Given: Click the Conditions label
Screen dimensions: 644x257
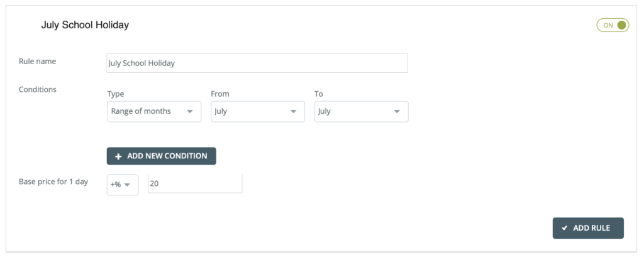Looking at the screenshot, I should click(x=38, y=89).
